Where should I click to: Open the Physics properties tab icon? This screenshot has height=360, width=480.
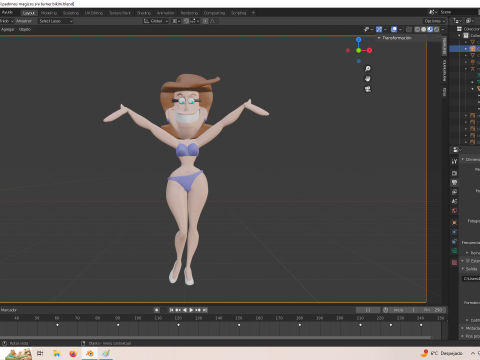(454, 232)
